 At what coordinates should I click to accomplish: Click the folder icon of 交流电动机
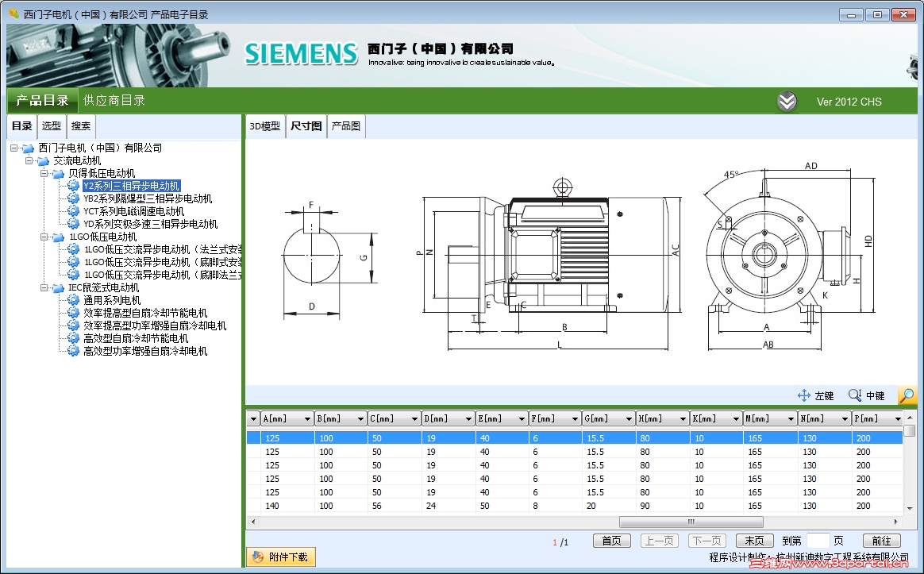point(43,161)
